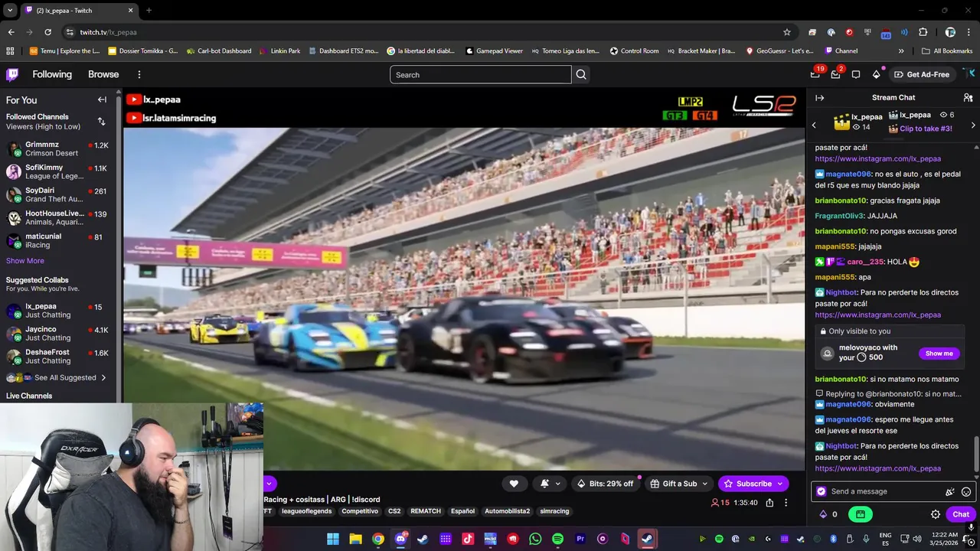The height and width of the screenshot is (551, 980).
Task: Open the emote picker smiley in chat
Action: tap(966, 491)
